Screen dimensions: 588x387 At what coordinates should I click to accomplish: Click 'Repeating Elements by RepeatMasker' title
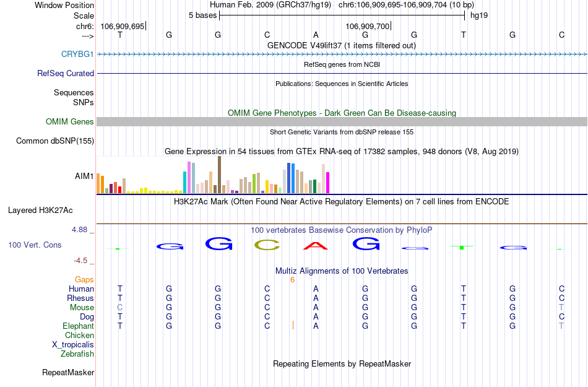[342, 363]
